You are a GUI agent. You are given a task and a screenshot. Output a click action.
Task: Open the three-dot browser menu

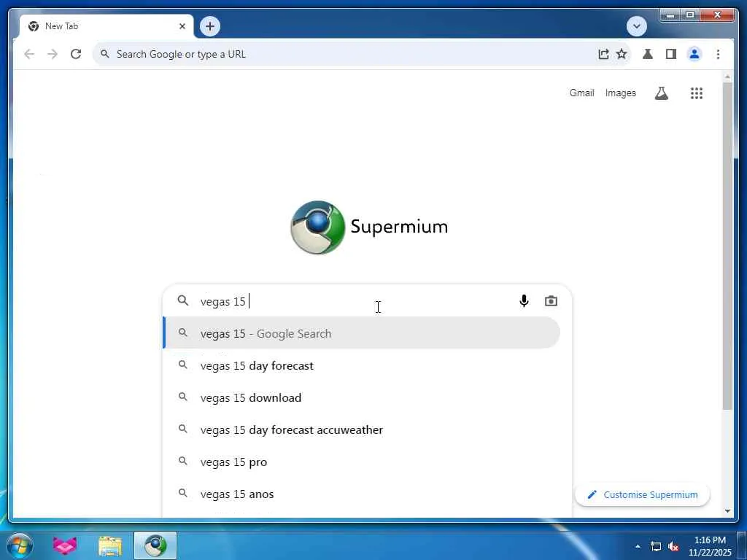point(718,54)
